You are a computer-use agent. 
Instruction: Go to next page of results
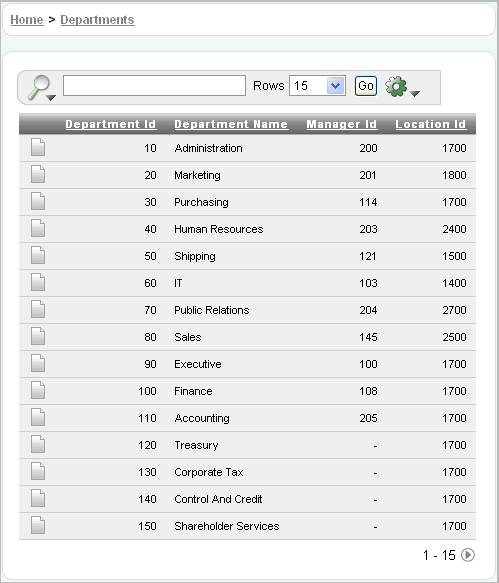468,555
